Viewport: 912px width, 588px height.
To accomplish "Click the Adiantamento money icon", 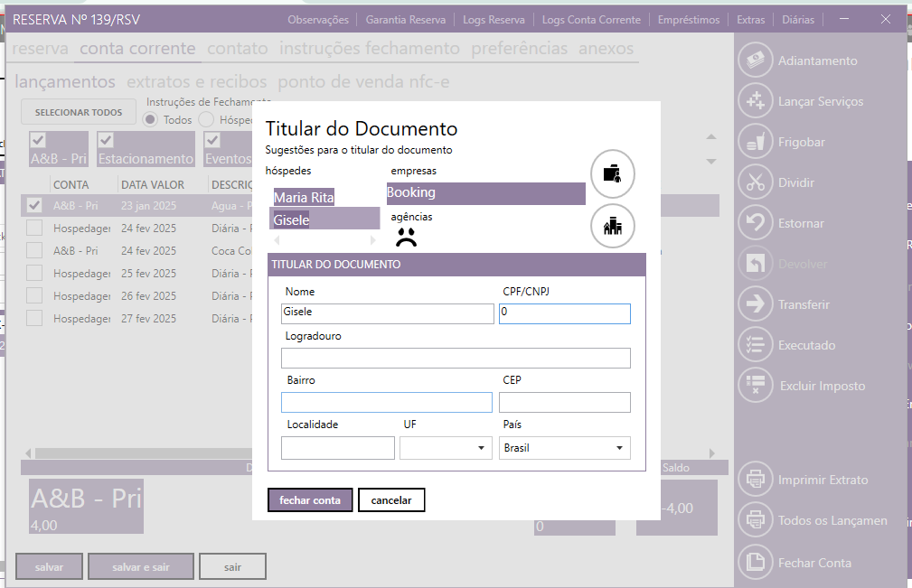I will pos(756,61).
